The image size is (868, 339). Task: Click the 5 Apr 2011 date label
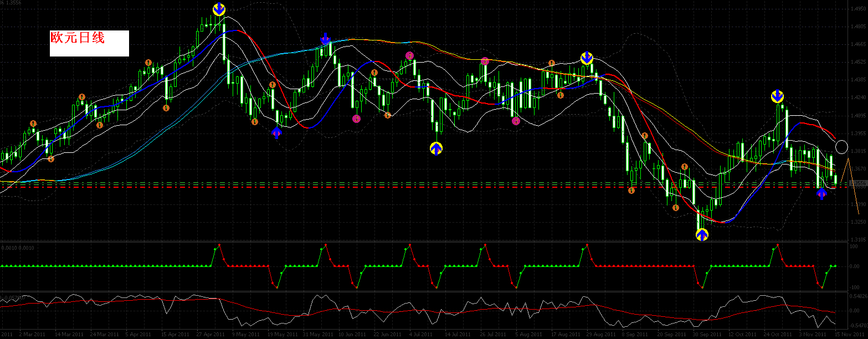click(x=138, y=335)
